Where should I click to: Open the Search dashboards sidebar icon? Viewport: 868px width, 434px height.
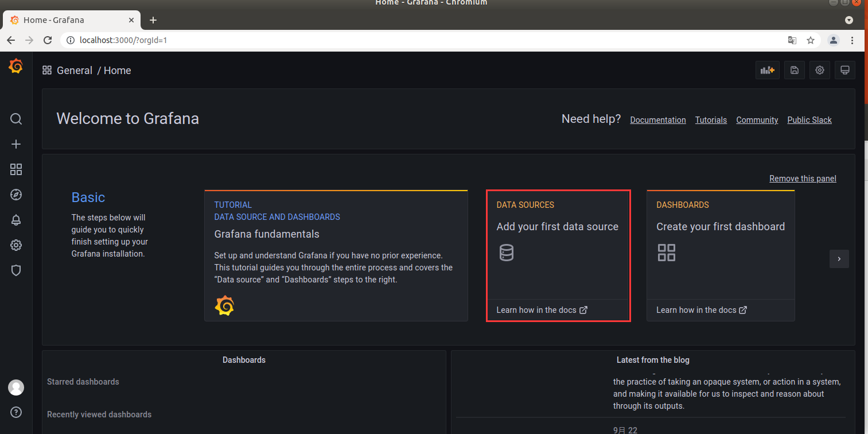[16, 119]
